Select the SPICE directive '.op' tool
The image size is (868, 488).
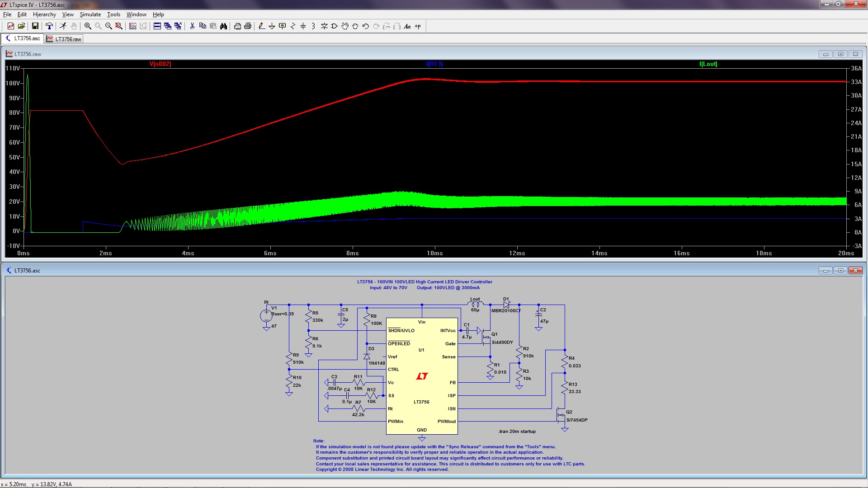pos(418,26)
